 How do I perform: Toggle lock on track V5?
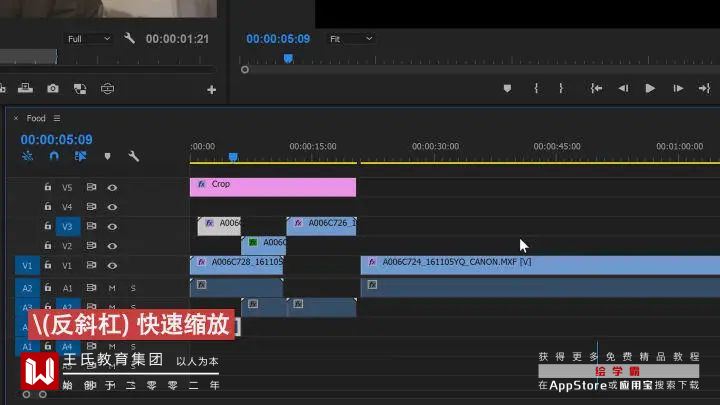[47, 186]
